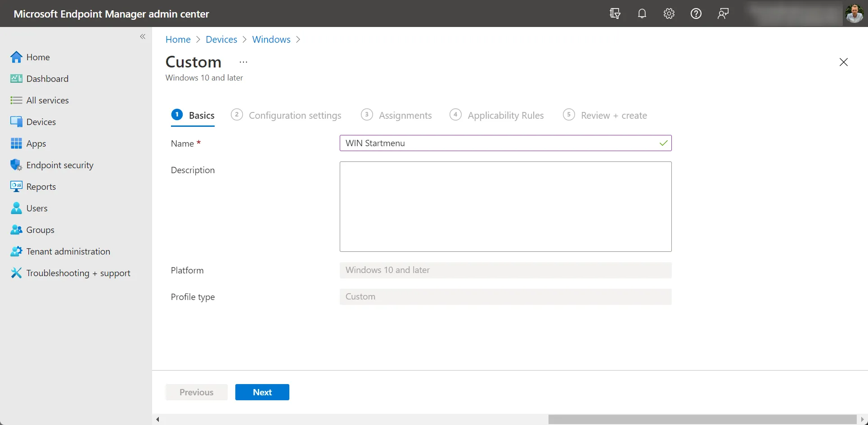Image resolution: width=868 pixels, height=425 pixels.
Task: Select the Review + create step tab
Action: coord(605,116)
